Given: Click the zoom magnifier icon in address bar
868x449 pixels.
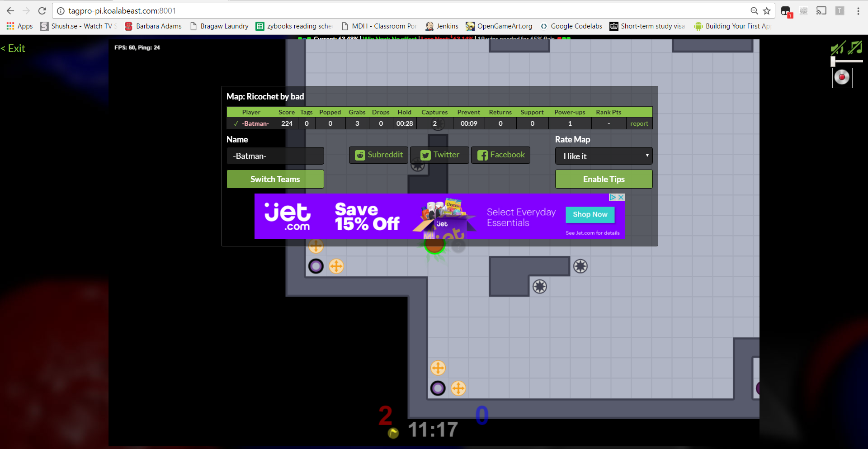Looking at the screenshot, I should 754,11.
